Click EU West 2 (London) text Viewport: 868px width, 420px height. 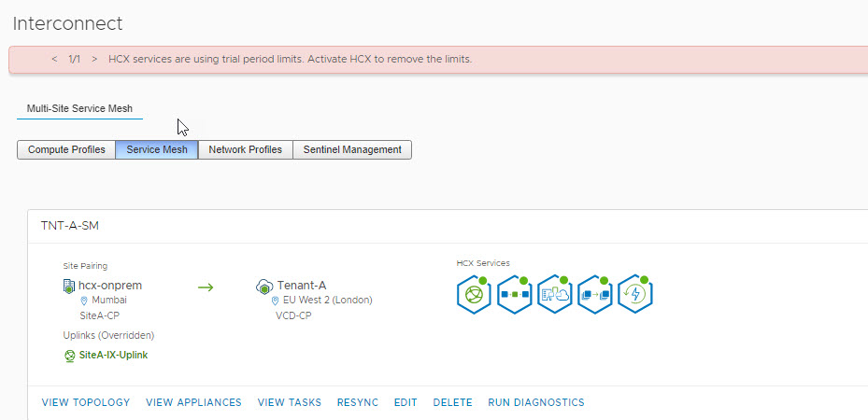tap(328, 301)
